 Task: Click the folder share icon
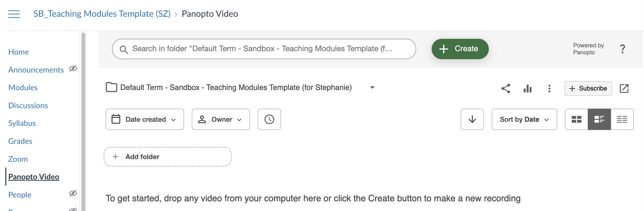tap(506, 89)
